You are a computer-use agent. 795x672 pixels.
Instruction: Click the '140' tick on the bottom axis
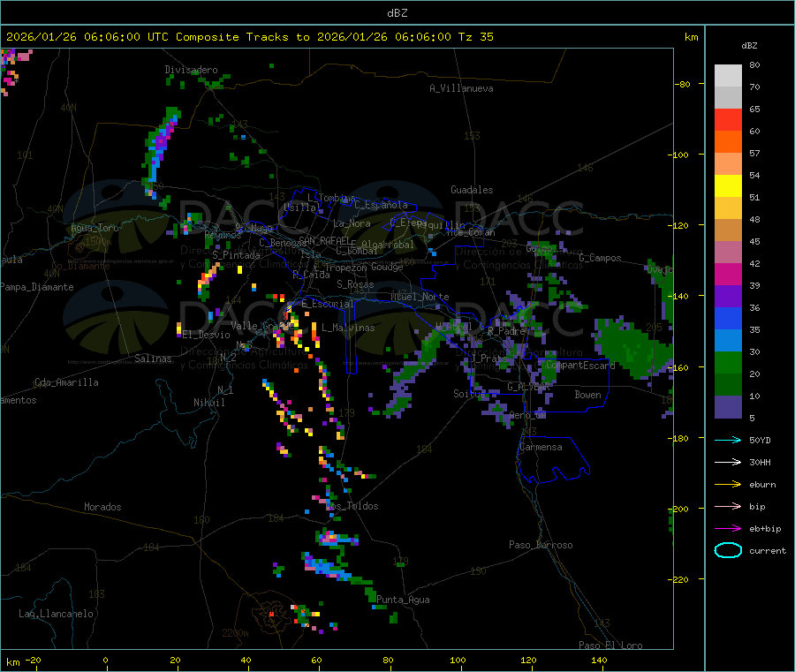(599, 660)
